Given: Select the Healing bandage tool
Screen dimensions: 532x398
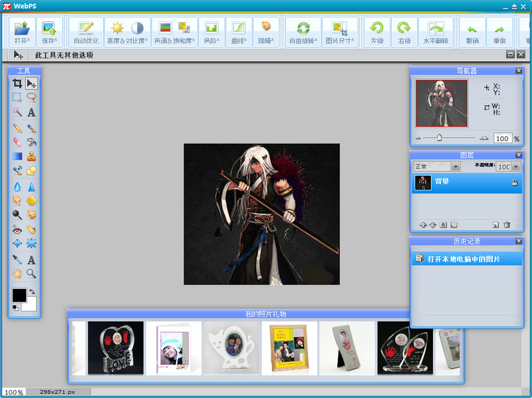Looking at the screenshot, I should [31, 230].
